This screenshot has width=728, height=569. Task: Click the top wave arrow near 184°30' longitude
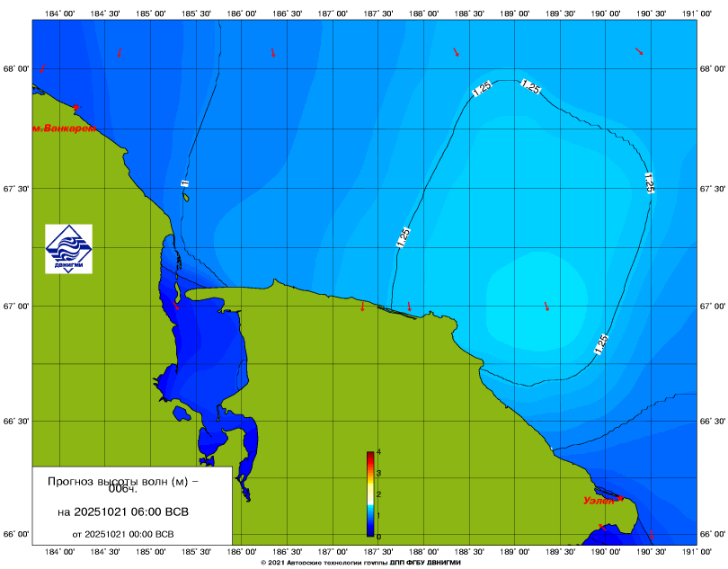point(119,53)
